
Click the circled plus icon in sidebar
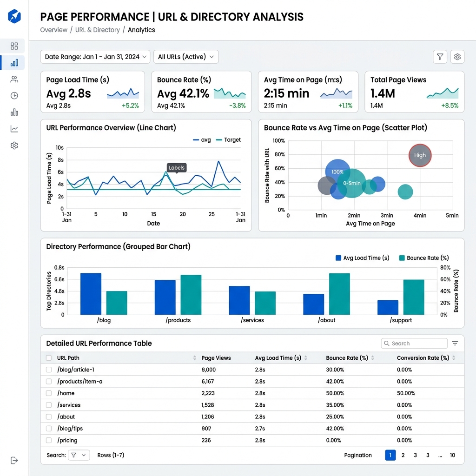(x=14, y=96)
